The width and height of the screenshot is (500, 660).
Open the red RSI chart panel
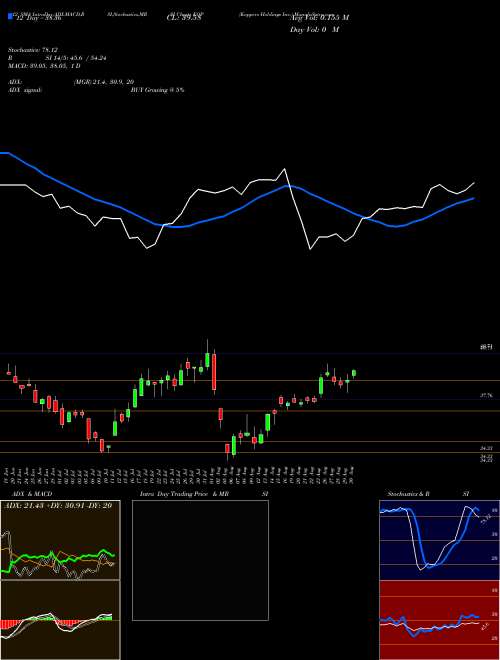[x=439, y=620]
